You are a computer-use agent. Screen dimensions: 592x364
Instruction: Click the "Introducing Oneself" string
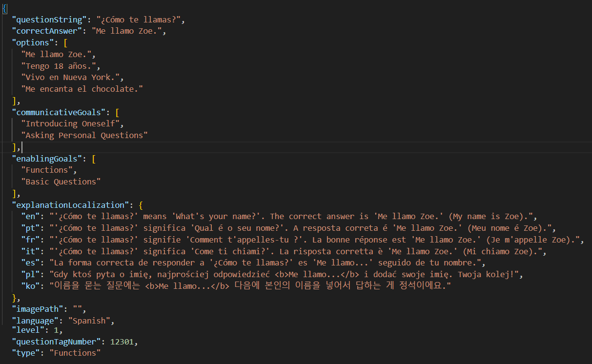point(73,124)
